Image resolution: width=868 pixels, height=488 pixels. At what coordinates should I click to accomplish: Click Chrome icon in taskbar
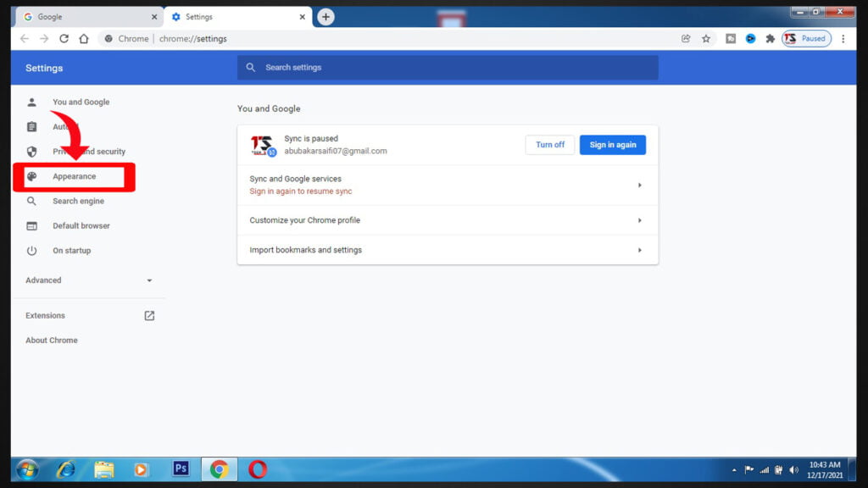220,469
